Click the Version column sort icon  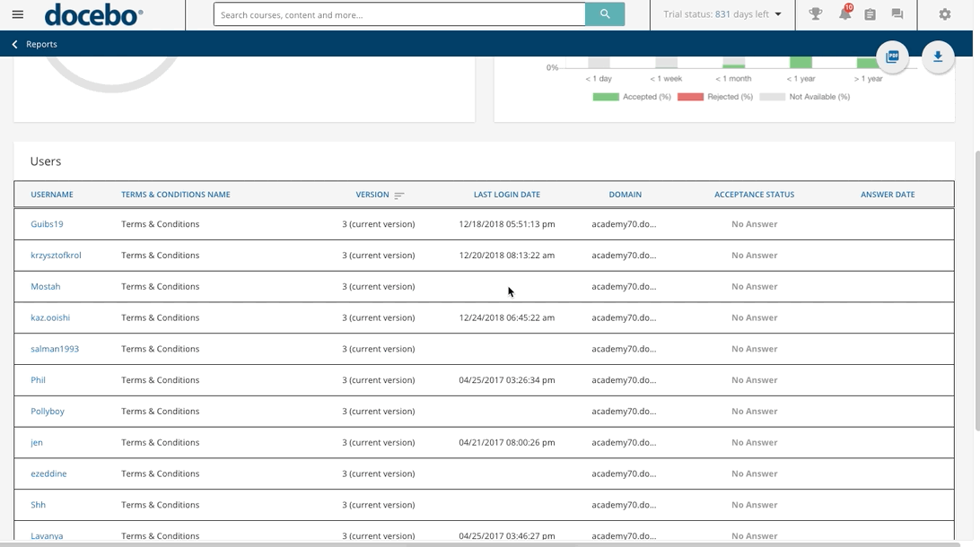click(399, 195)
